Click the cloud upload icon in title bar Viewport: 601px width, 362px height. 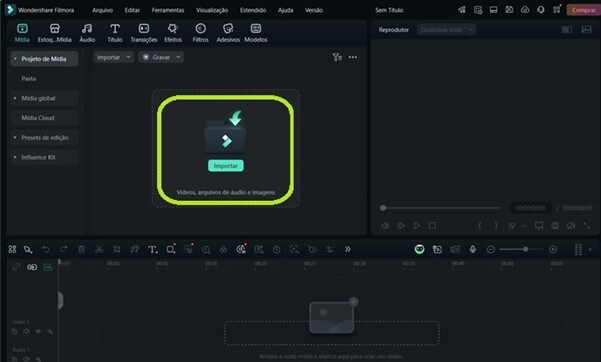(x=525, y=10)
